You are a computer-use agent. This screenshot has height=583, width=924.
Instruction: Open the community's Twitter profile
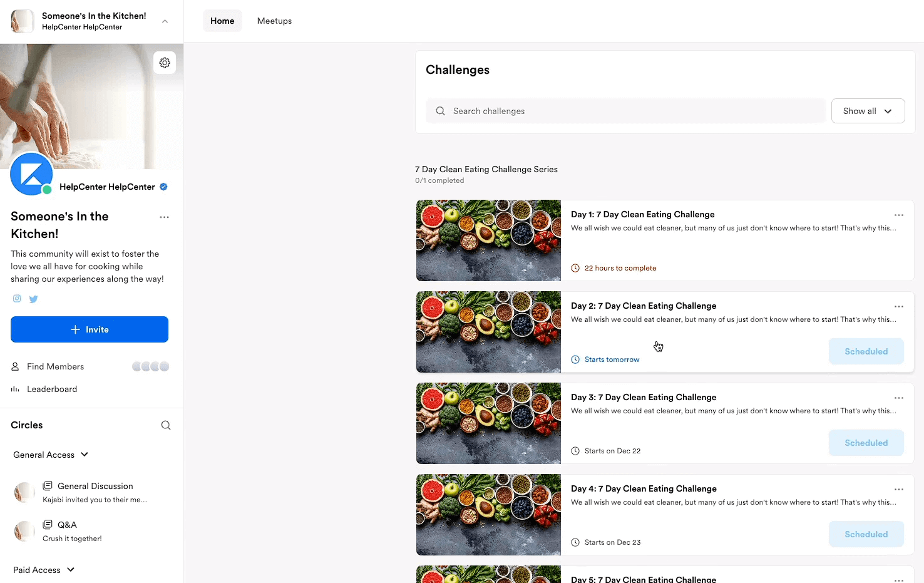pos(33,299)
